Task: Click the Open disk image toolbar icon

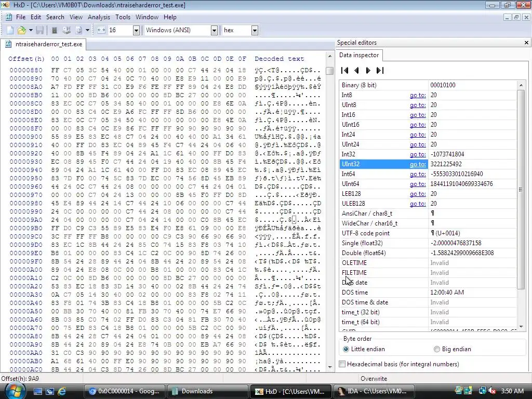Action: (79, 30)
